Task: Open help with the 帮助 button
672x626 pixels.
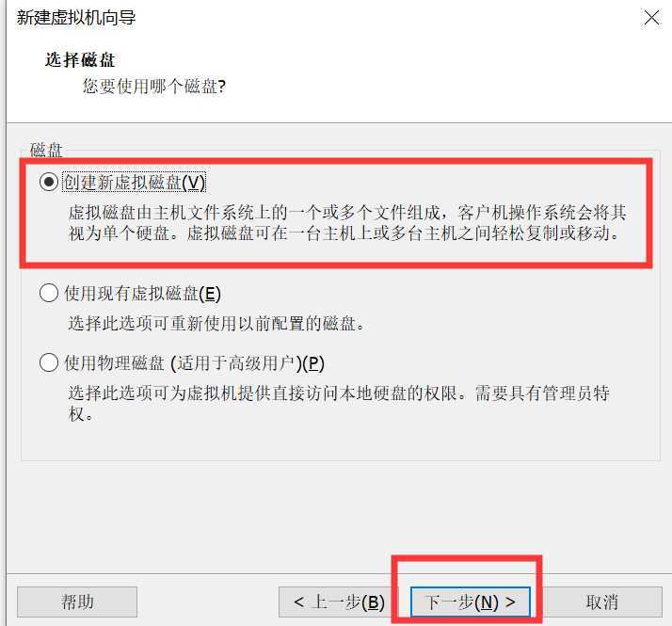Action: coord(77,602)
